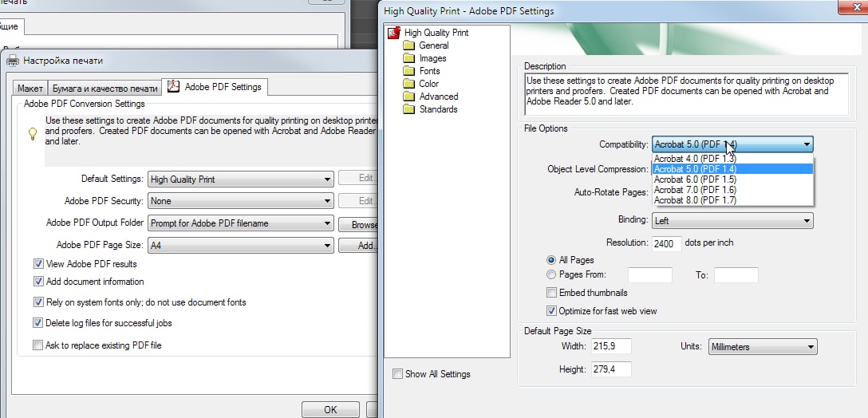Switch to Adobe PDF Settings tab
The height and width of the screenshot is (418, 868).
[x=215, y=87]
